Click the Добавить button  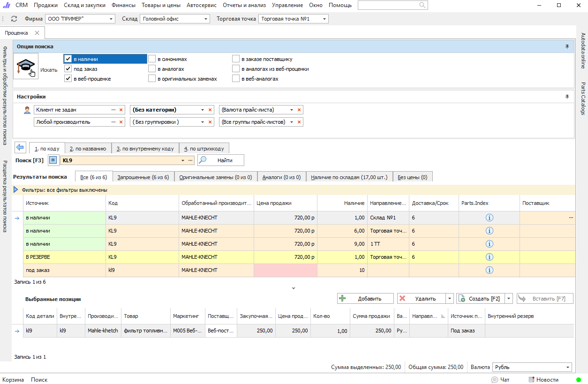(x=366, y=299)
